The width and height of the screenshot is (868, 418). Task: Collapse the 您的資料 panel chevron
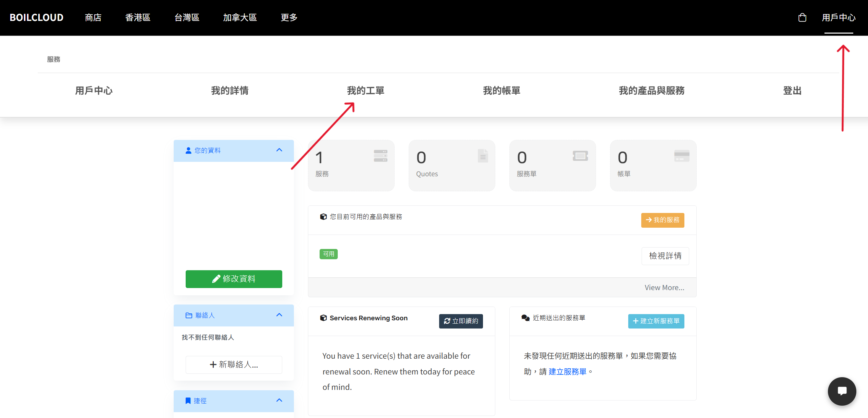pyautogui.click(x=279, y=150)
